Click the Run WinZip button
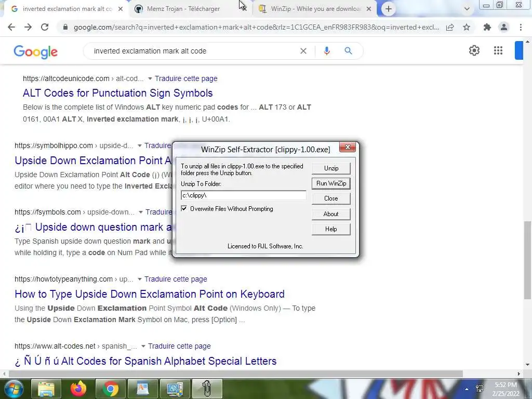 click(x=331, y=183)
